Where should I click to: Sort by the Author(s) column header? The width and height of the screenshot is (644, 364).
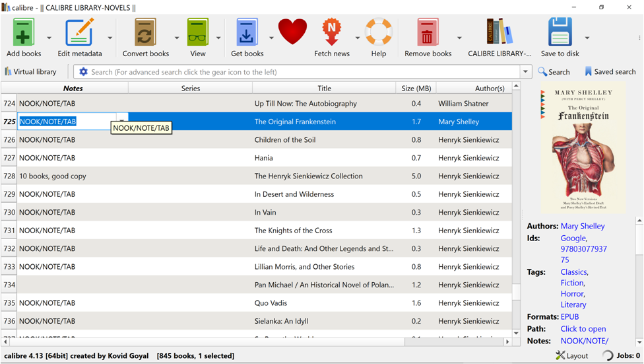point(474,88)
